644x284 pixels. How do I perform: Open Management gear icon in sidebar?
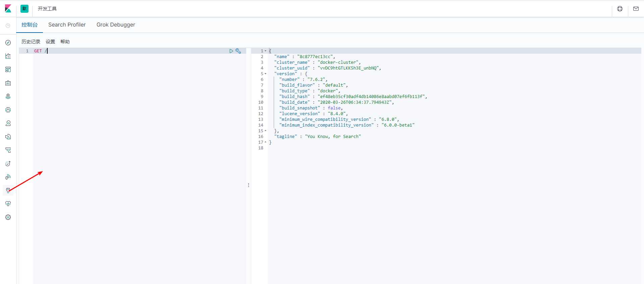(x=8, y=217)
